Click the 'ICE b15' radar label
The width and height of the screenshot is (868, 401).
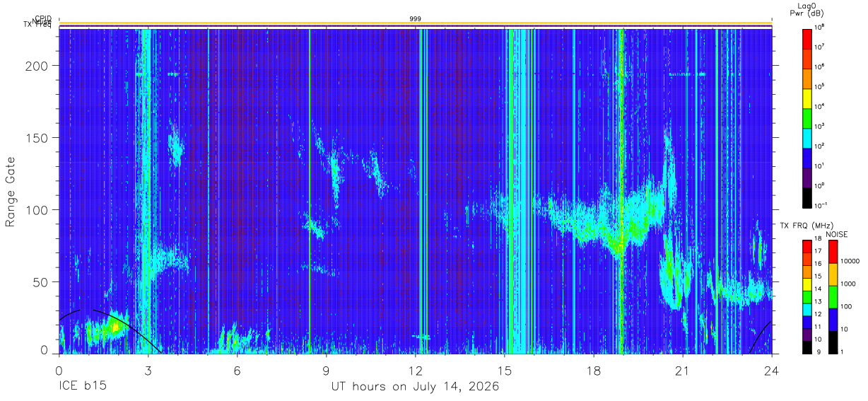click(83, 387)
